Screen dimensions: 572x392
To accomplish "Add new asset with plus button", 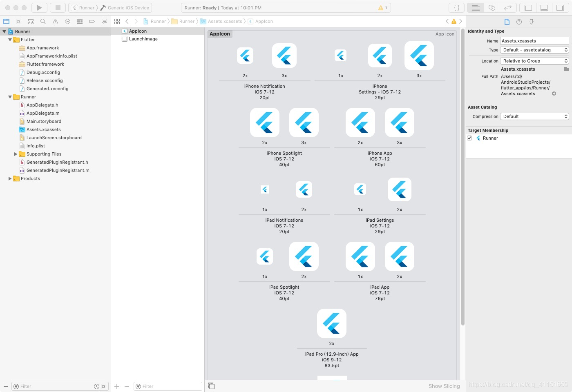I will pyautogui.click(x=117, y=386).
